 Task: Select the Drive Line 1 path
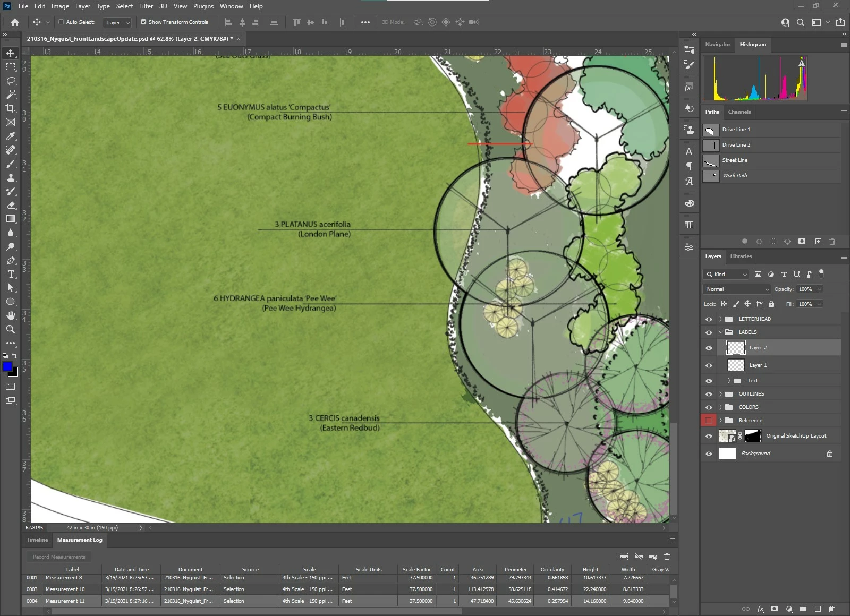tap(771, 130)
